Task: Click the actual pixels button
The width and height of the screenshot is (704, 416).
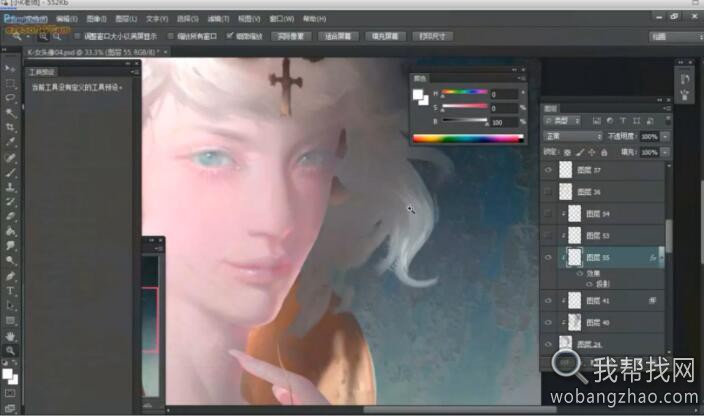Action: click(291, 36)
